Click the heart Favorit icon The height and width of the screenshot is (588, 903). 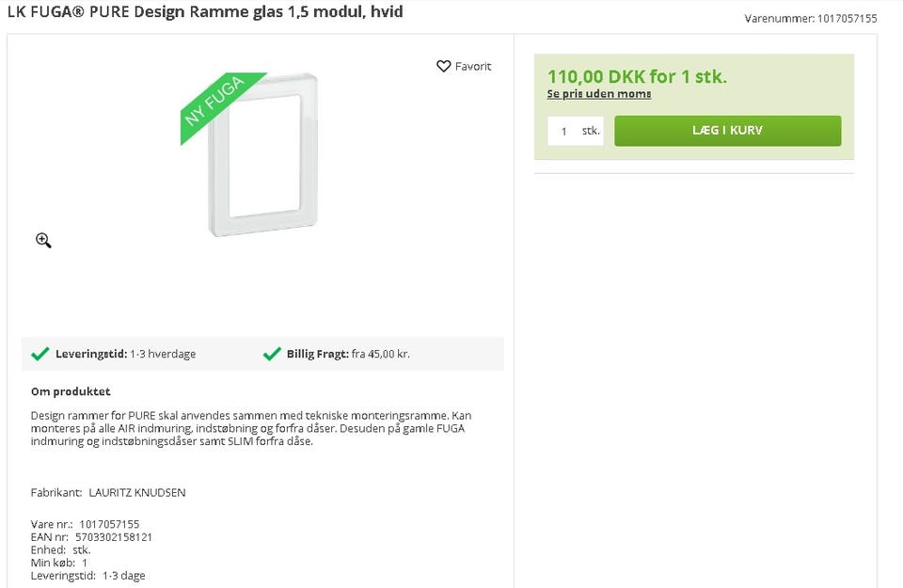coord(444,67)
